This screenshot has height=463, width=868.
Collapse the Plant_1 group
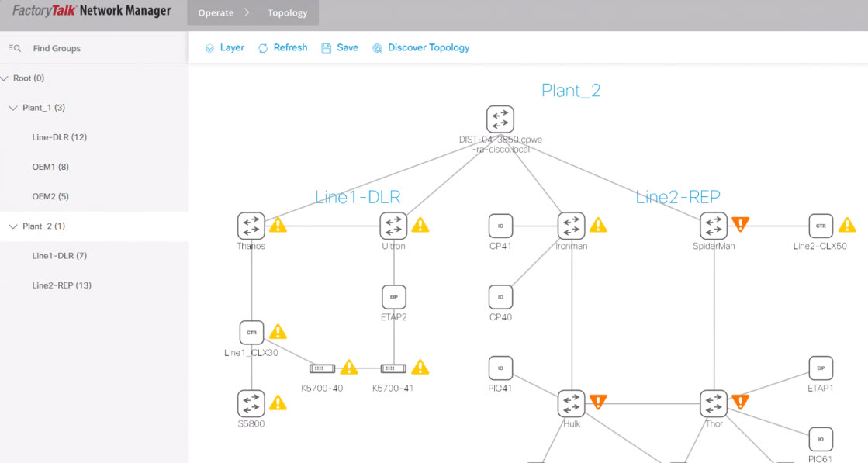(12, 108)
